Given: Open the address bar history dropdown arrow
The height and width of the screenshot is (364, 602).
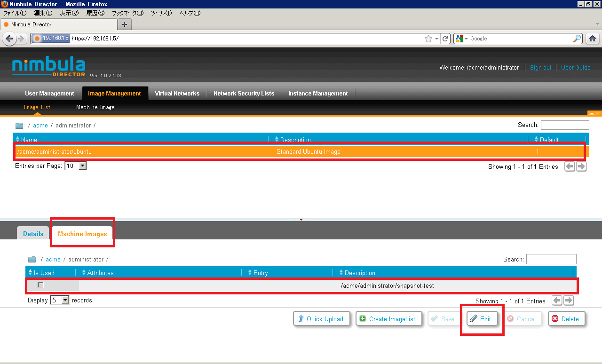Looking at the screenshot, I should (x=437, y=39).
